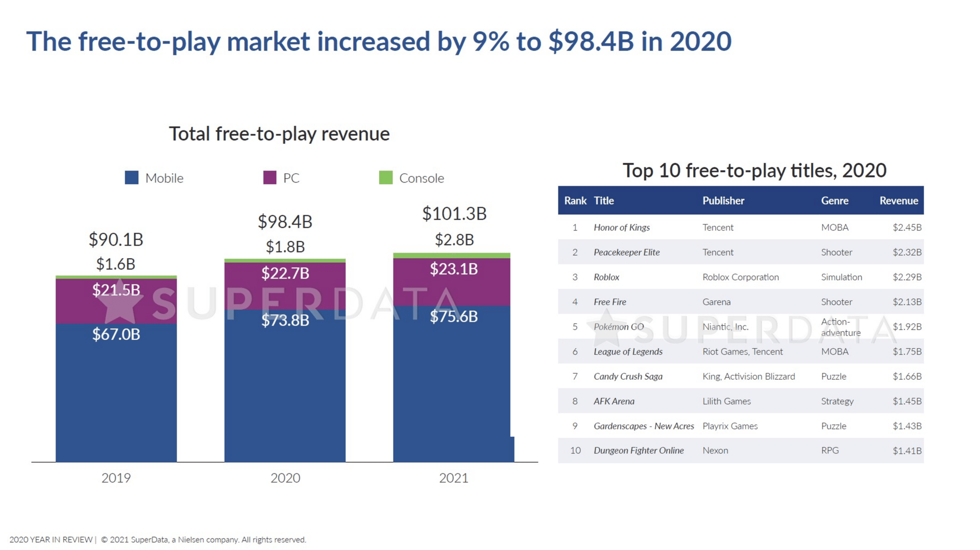This screenshot has width=980, height=550.
Task: Select the 'Mobile' legend label
Action: pyautogui.click(x=164, y=178)
